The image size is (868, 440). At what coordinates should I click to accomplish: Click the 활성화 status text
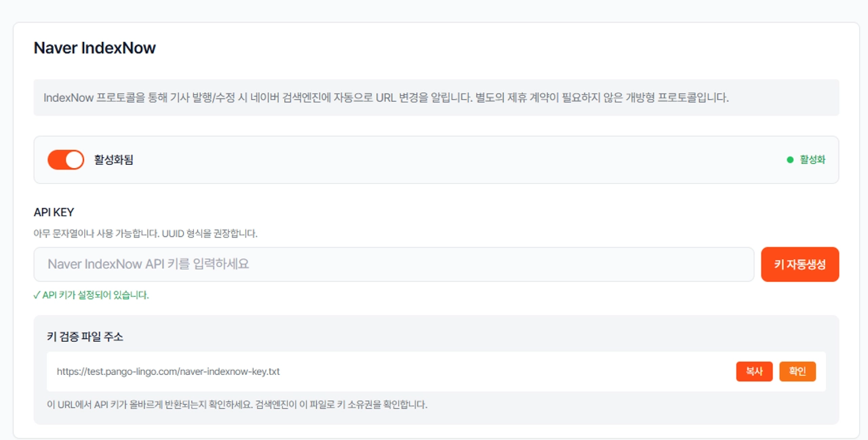(812, 160)
